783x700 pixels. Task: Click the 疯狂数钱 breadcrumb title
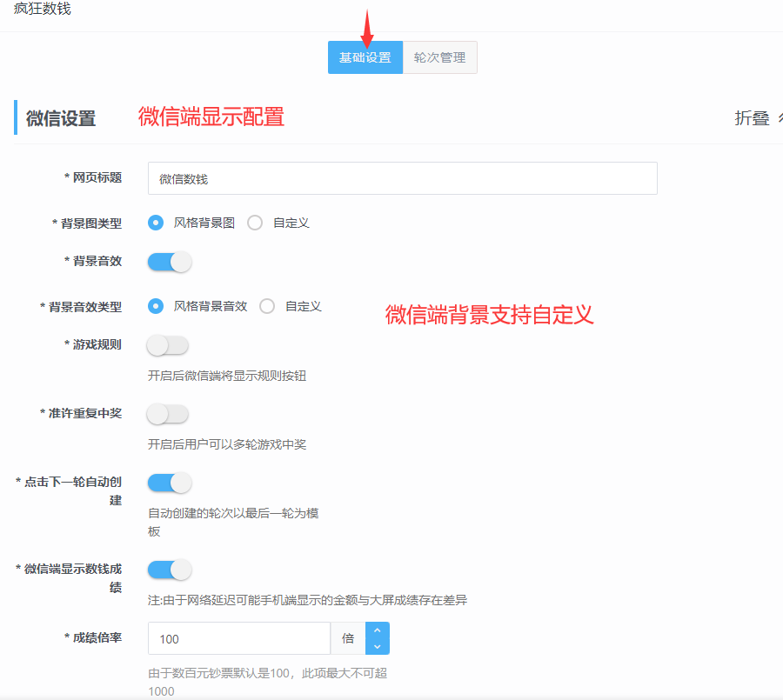click(42, 10)
